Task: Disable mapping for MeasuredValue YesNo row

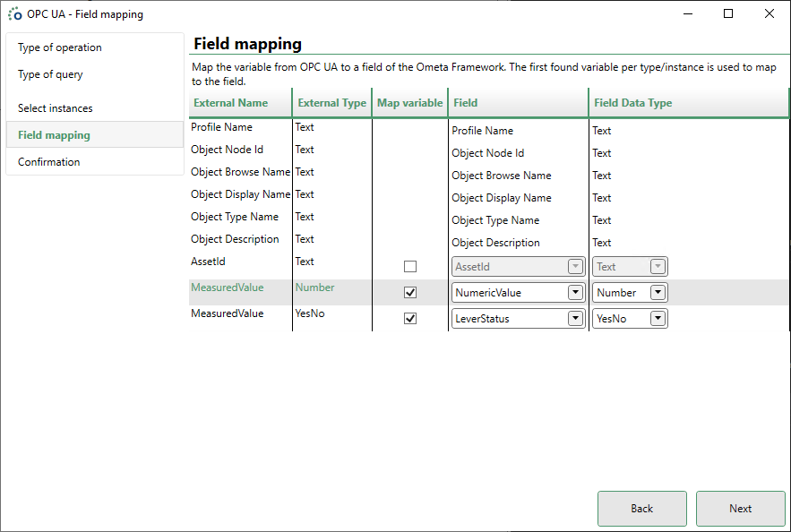Action: click(409, 318)
